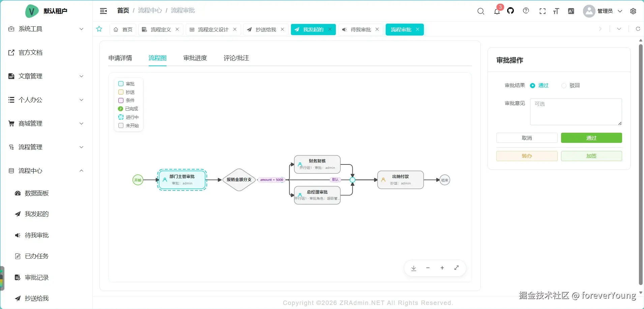Click the 审批 legend checkbox
644x309 pixels.
[121, 83]
